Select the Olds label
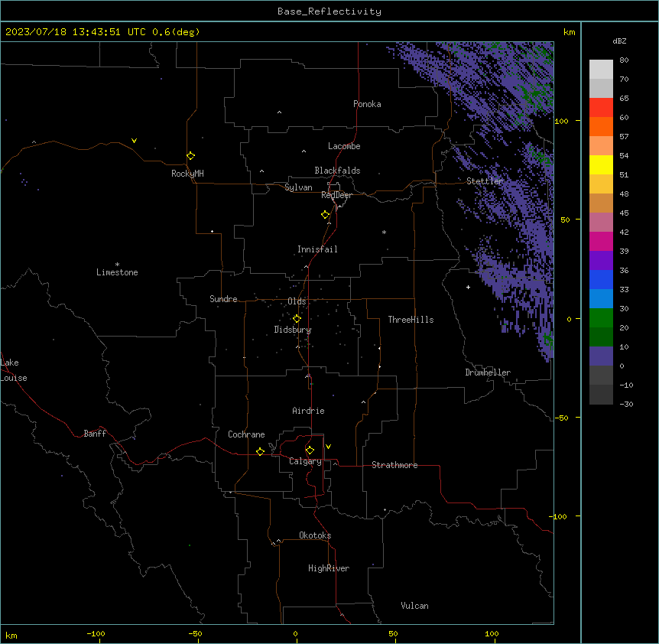Viewport: 659px width, 644px height. (297, 301)
